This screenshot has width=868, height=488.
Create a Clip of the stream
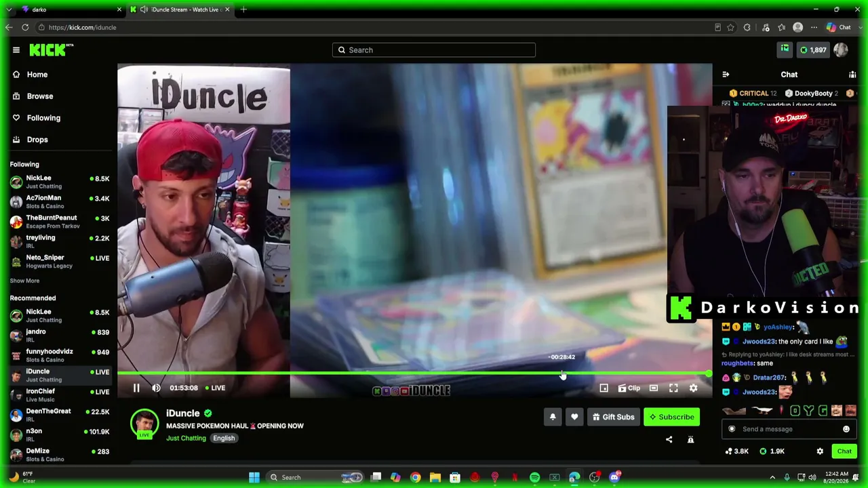[x=629, y=388]
